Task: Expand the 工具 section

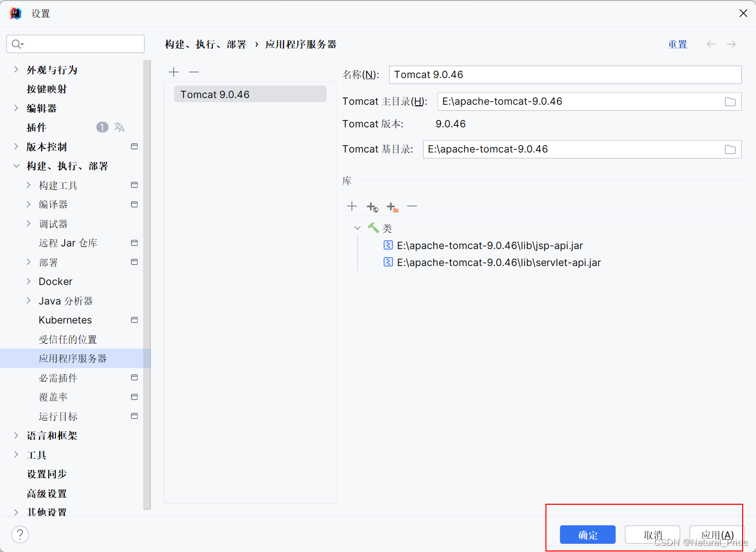Action: [x=16, y=454]
